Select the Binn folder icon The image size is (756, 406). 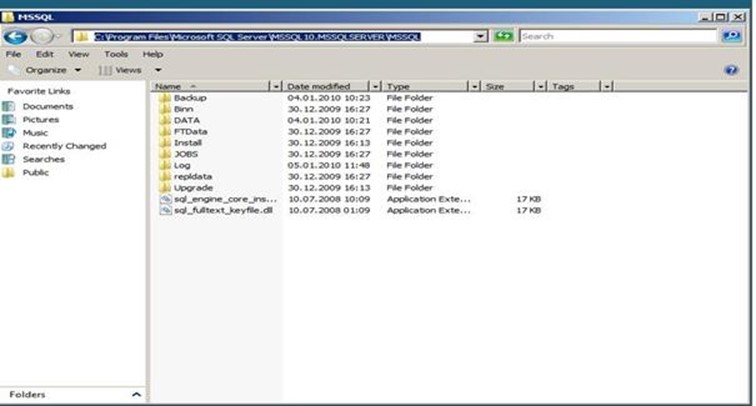click(165, 109)
